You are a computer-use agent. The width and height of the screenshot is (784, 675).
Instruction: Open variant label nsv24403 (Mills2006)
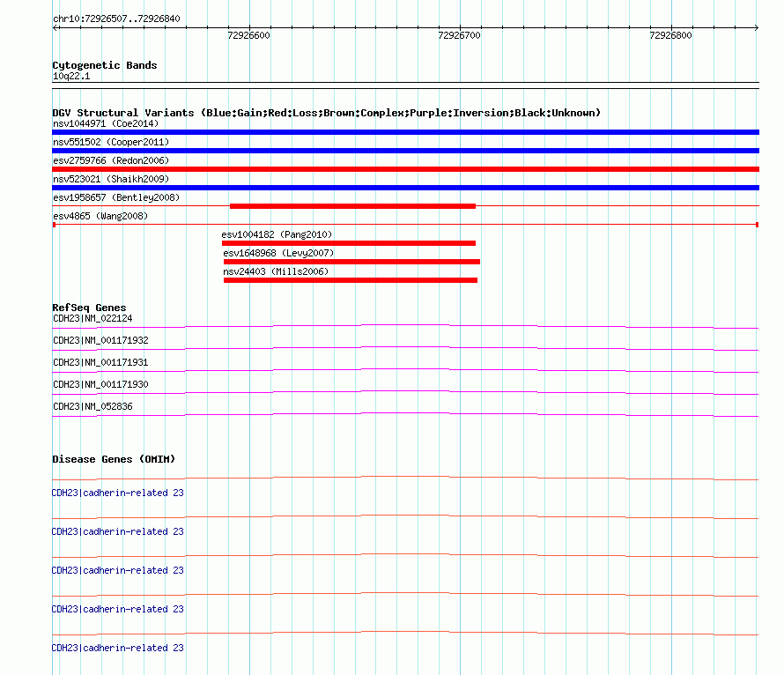pos(276,271)
